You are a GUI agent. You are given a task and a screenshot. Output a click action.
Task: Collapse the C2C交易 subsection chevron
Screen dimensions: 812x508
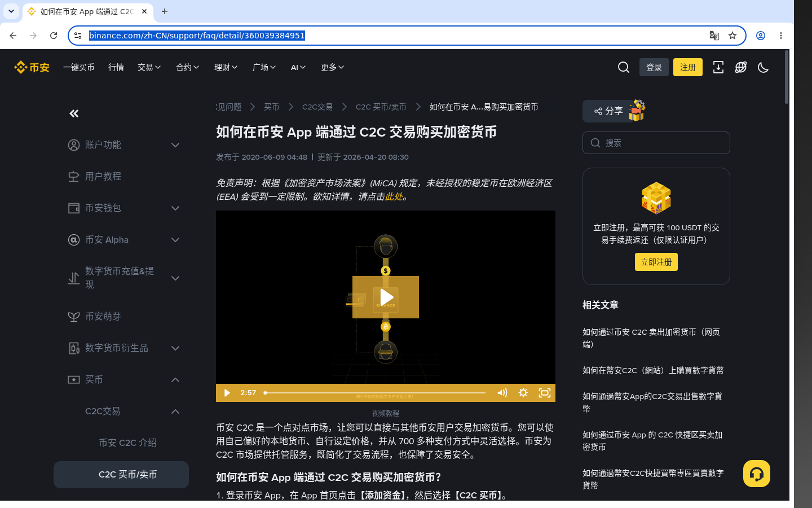click(175, 411)
